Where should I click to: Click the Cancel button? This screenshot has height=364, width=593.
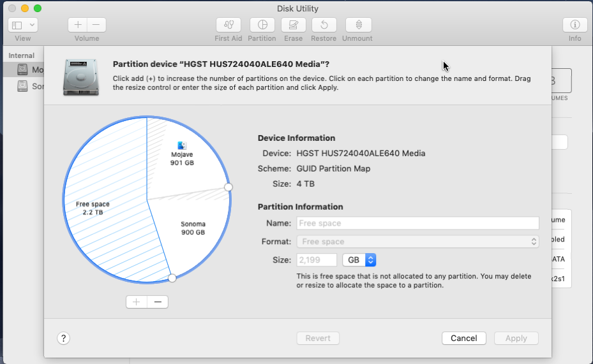463,339
